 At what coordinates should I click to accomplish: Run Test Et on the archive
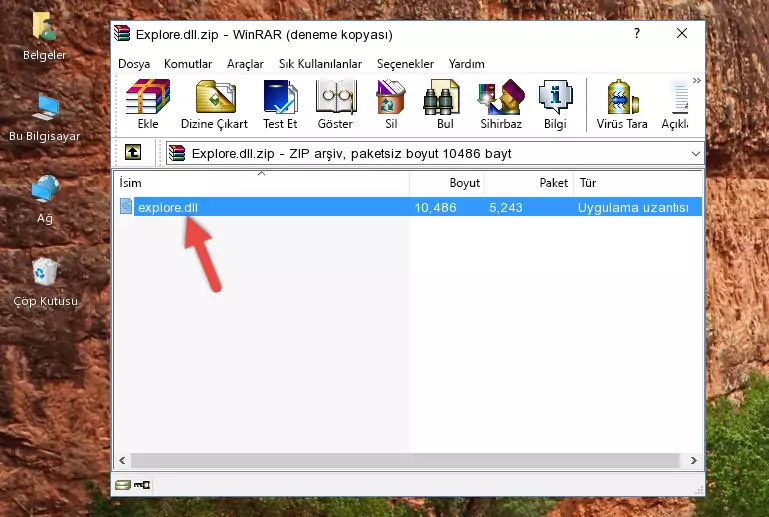[280, 104]
